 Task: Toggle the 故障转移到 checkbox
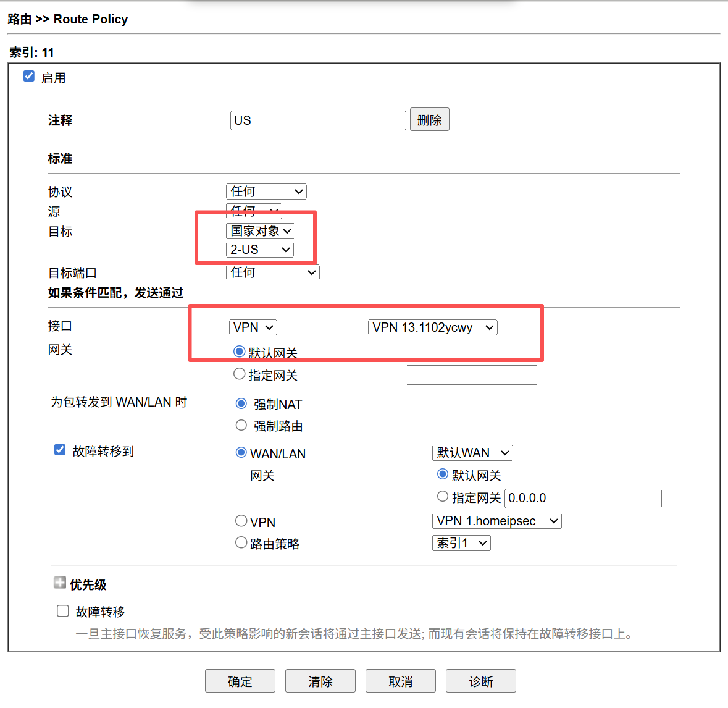click(60, 450)
